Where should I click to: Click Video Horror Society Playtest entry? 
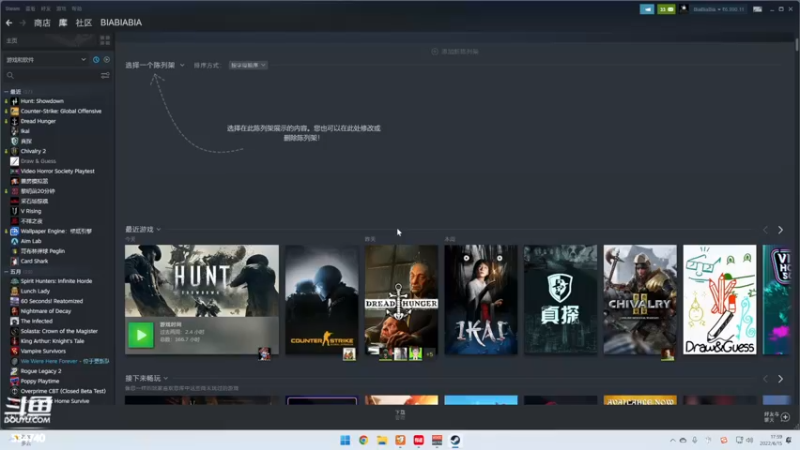click(57, 171)
